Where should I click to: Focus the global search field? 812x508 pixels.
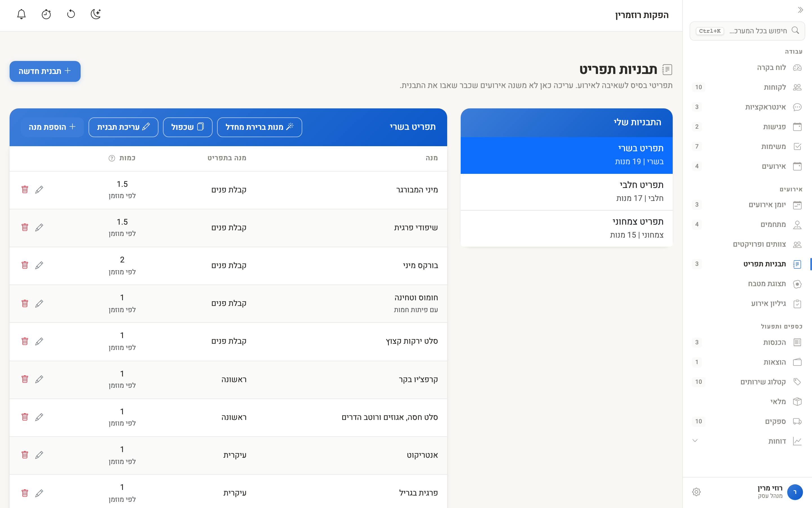tap(747, 31)
